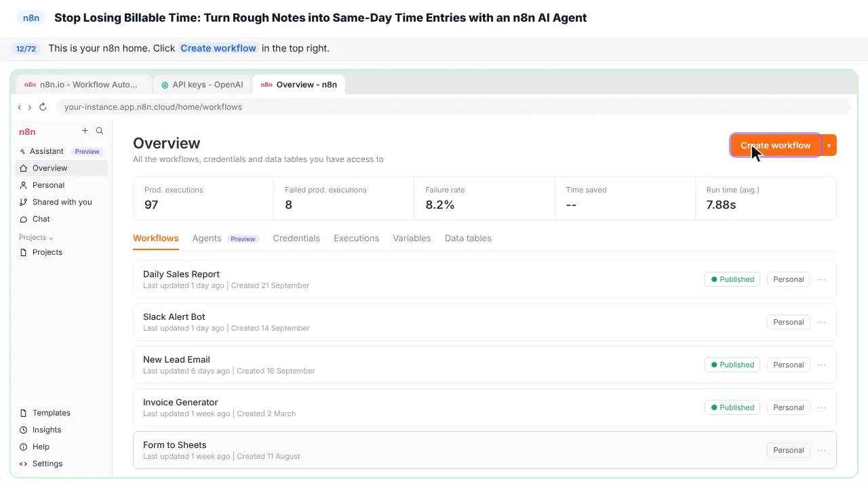868x488 pixels.
Task: Click the plus icon in n8n sidebar
Action: tap(85, 131)
